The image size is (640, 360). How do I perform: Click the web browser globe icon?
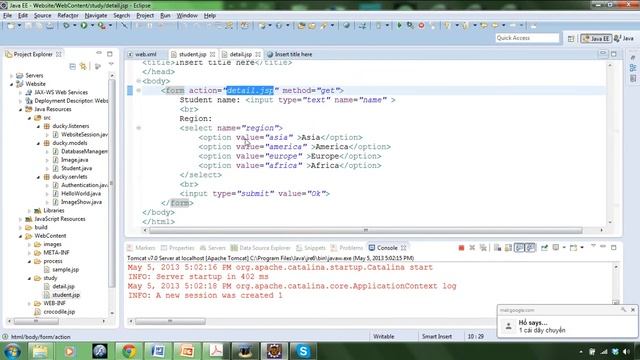347,26
